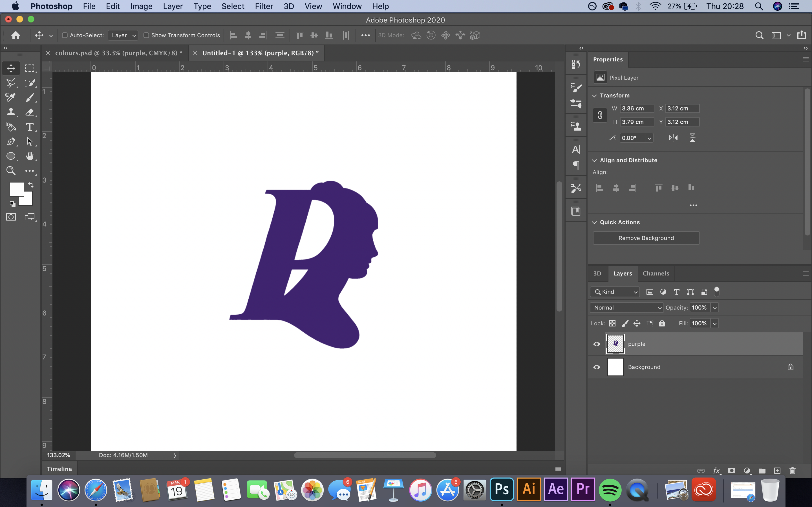Screen dimensions: 812x507
Task: Collapse the Align and Distribute section
Action: pyautogui.click(x=594, y=160)
